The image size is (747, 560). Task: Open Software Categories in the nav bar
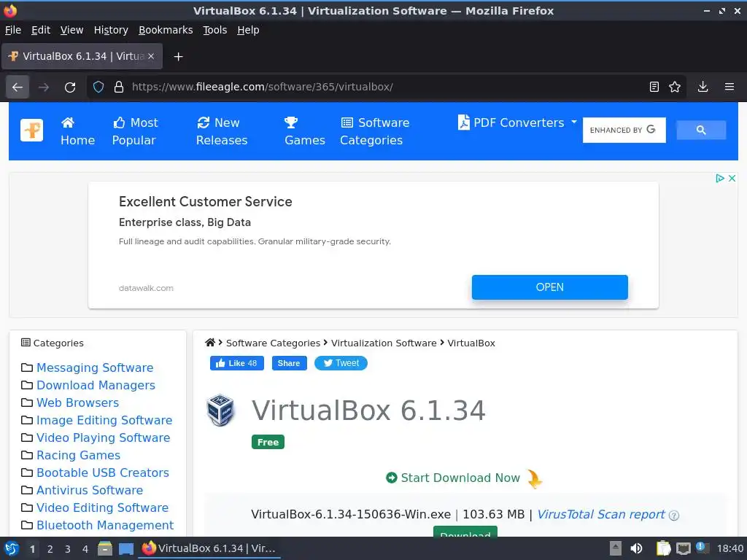374,131
